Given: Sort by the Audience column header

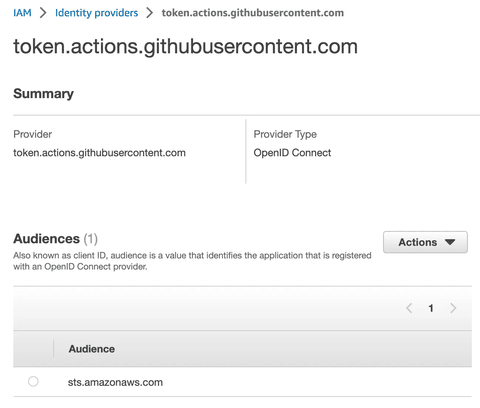Looking at the screenshot, I should pos(92,349).
